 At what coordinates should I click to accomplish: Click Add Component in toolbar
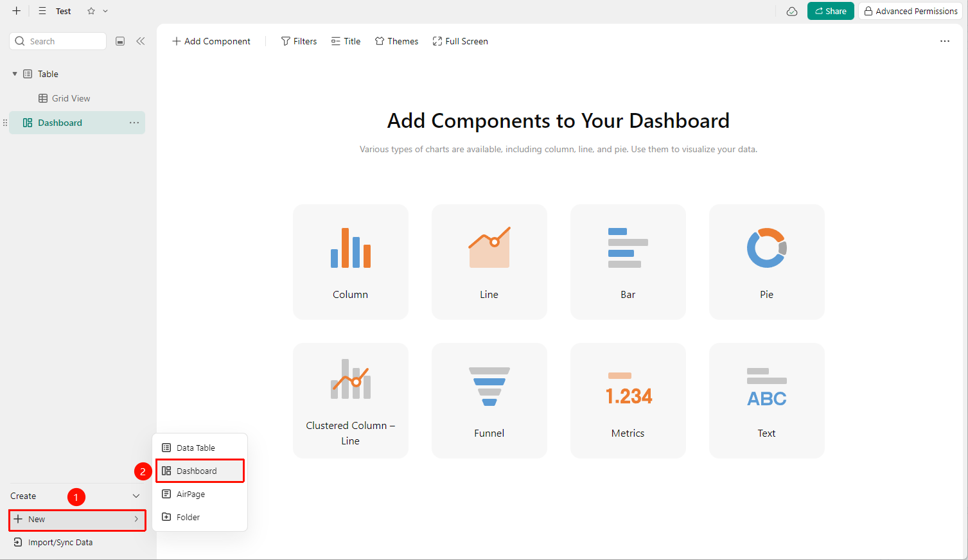point(211,41)
